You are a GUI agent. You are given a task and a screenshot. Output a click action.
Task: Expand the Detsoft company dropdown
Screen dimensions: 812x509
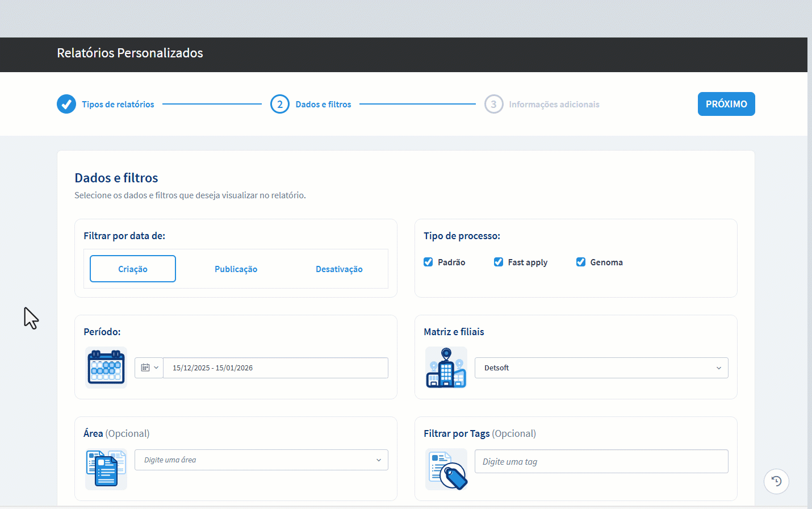point(601,368)
